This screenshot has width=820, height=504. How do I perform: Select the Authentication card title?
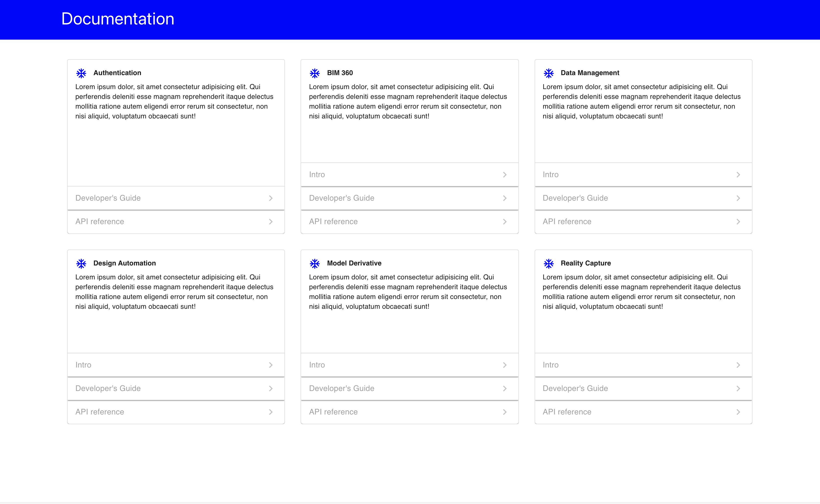point(117,73)
